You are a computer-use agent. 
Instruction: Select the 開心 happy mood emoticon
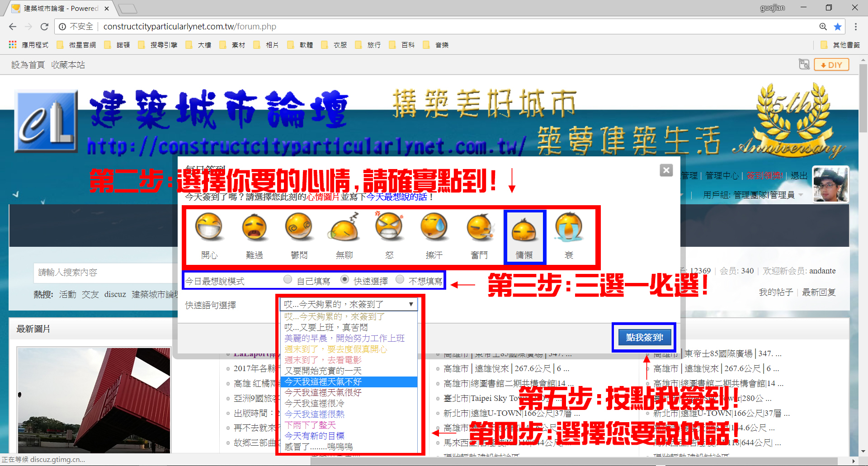click(x=209, y=227)
